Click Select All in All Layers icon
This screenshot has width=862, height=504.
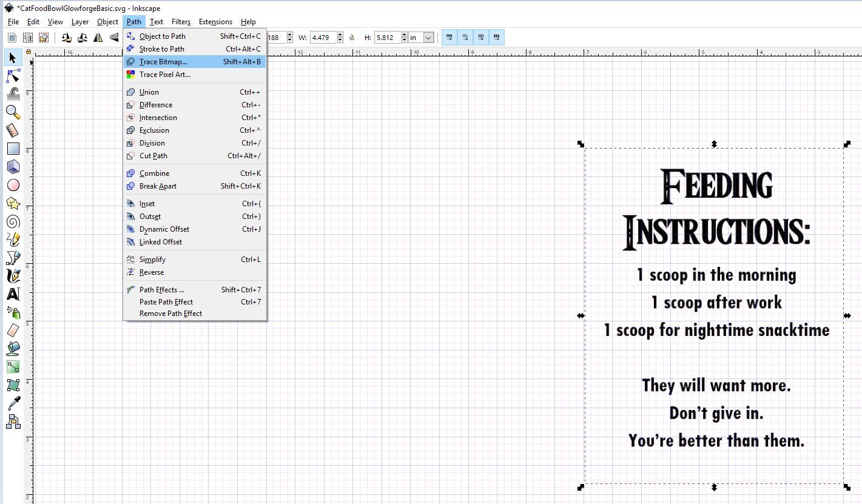pos(27,38)
